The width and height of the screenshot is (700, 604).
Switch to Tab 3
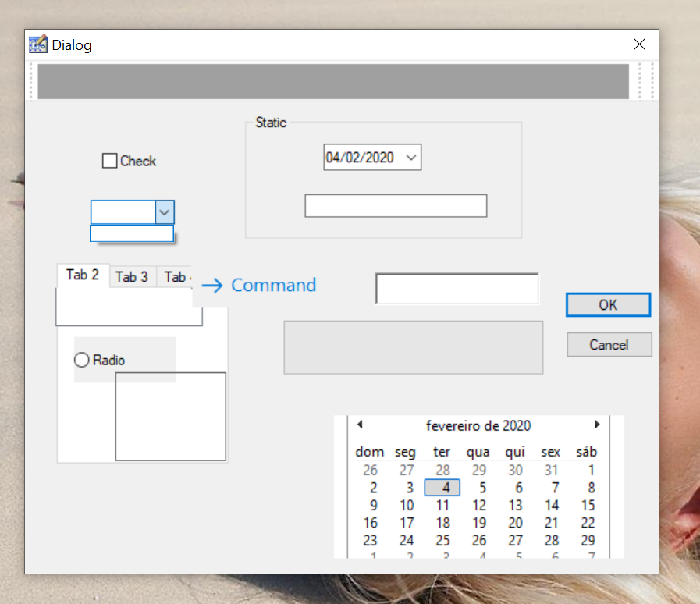[132, 276]
